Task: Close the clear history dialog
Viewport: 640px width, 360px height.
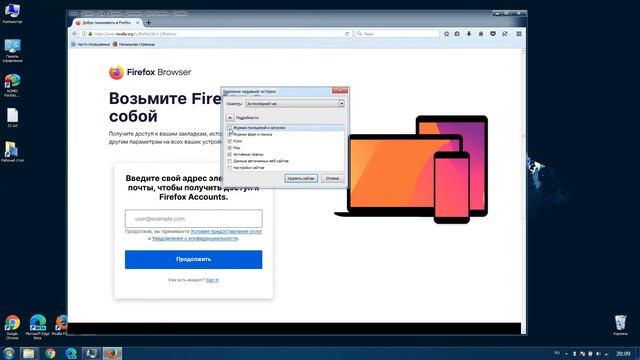Action: pos(340,91)
